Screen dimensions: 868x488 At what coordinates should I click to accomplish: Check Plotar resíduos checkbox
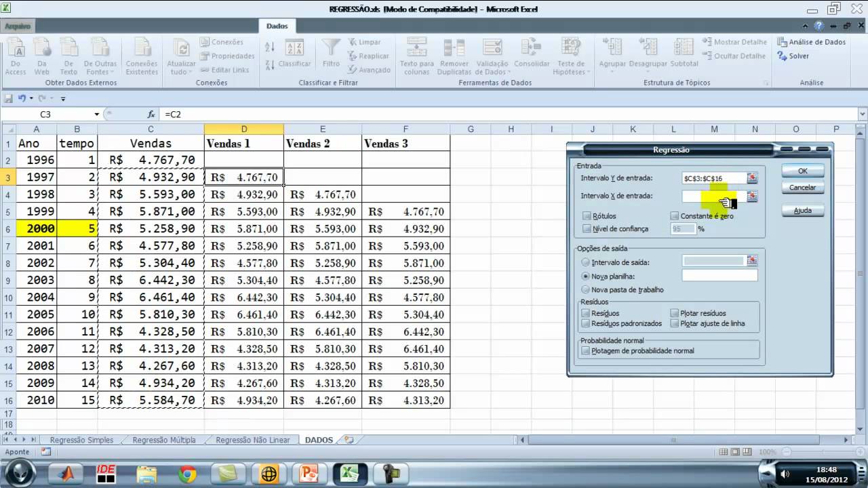(675, 313)
